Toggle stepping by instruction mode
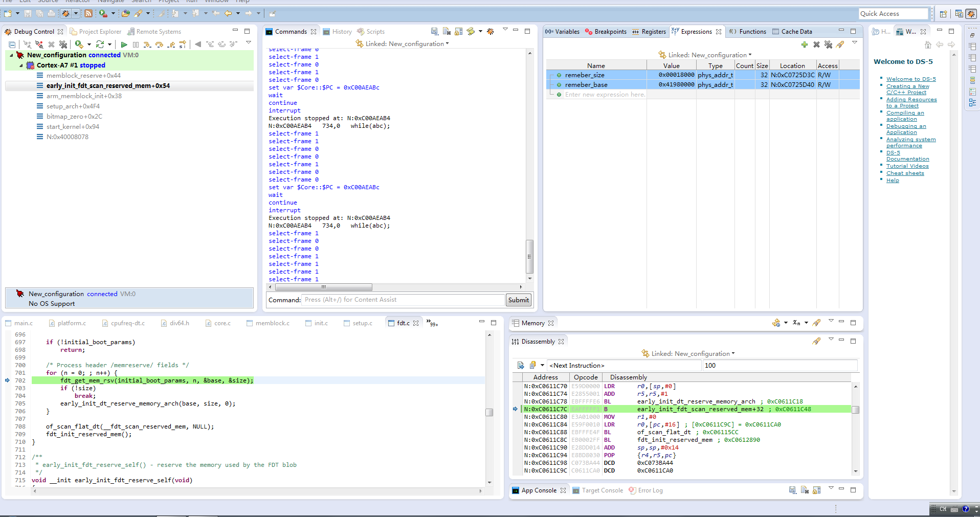 pos(183,45)
